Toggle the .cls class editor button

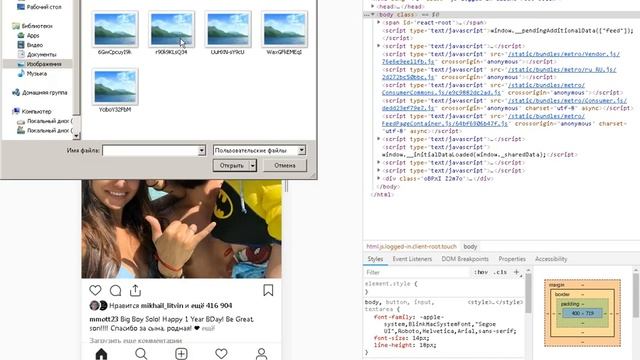[x=500, y=272]
